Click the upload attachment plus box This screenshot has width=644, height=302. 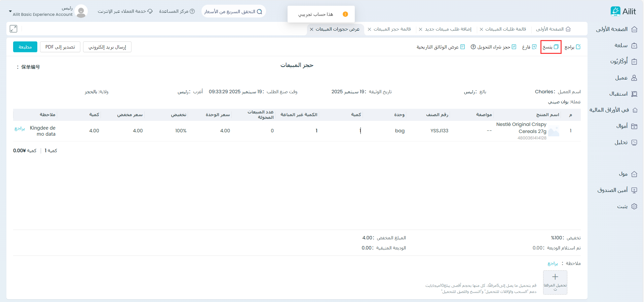coord(555,282)
